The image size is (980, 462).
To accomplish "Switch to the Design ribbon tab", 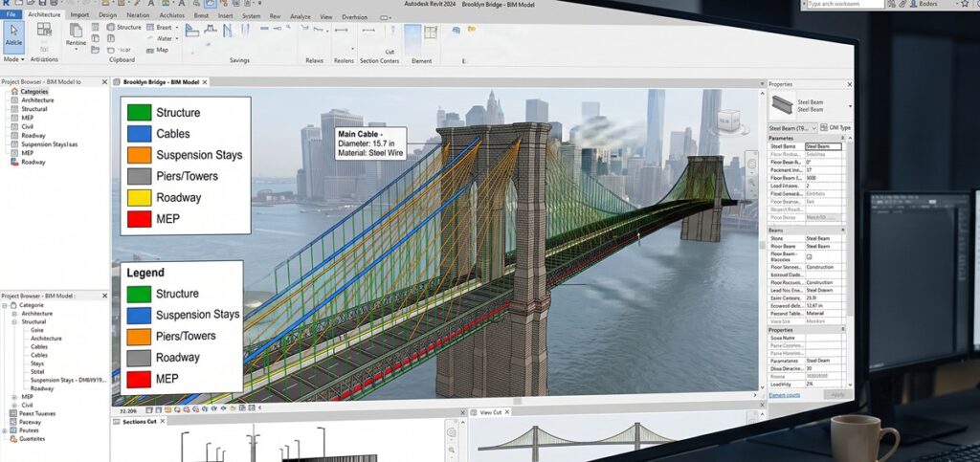I will 107,15.
